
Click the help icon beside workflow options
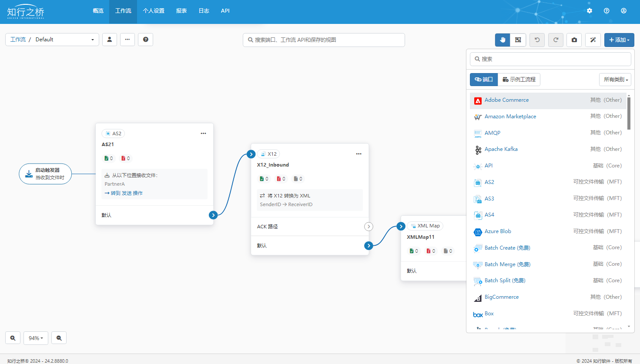click(145, 40)
